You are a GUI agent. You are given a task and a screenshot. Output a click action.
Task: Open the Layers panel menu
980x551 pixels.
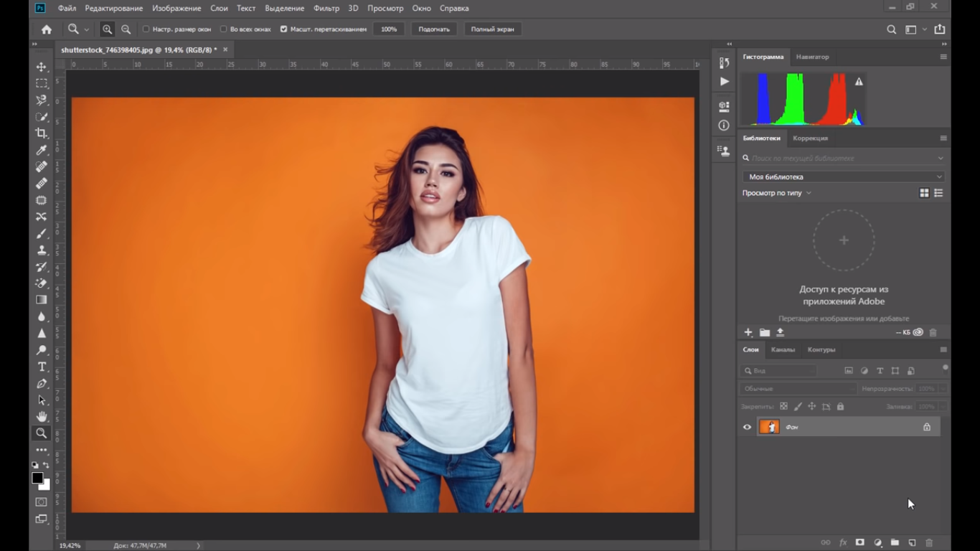tap(943, 349)
